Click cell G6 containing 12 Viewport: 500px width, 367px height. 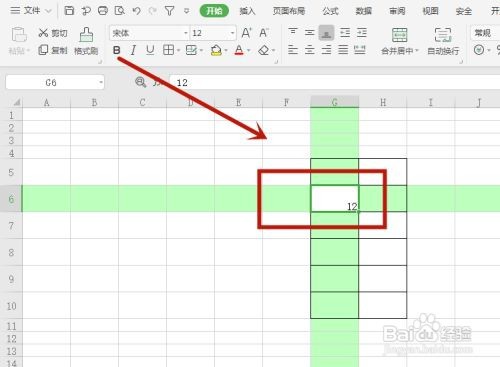(x=335, y=199)
